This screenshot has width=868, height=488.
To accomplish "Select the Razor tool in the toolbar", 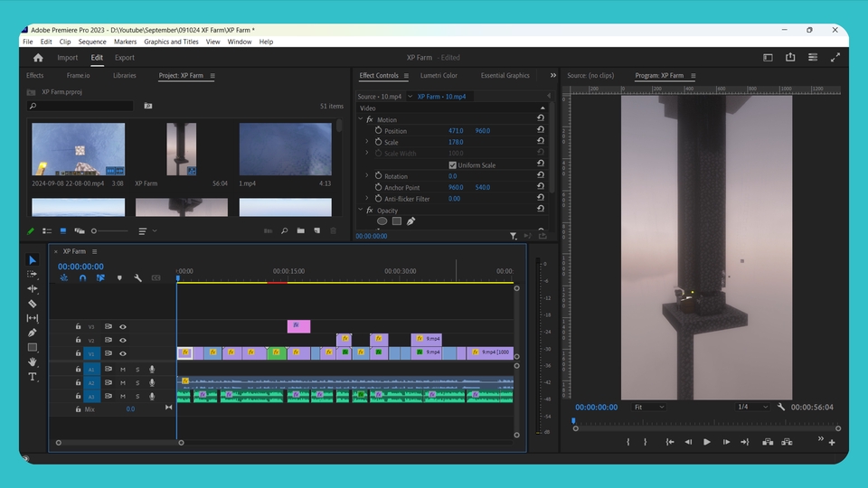I will pos(33,304).
